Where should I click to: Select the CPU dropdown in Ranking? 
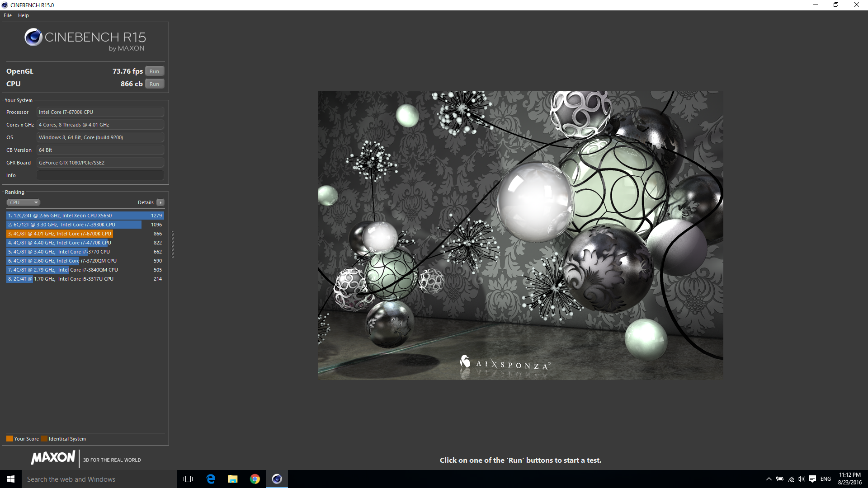coord(23,202)
